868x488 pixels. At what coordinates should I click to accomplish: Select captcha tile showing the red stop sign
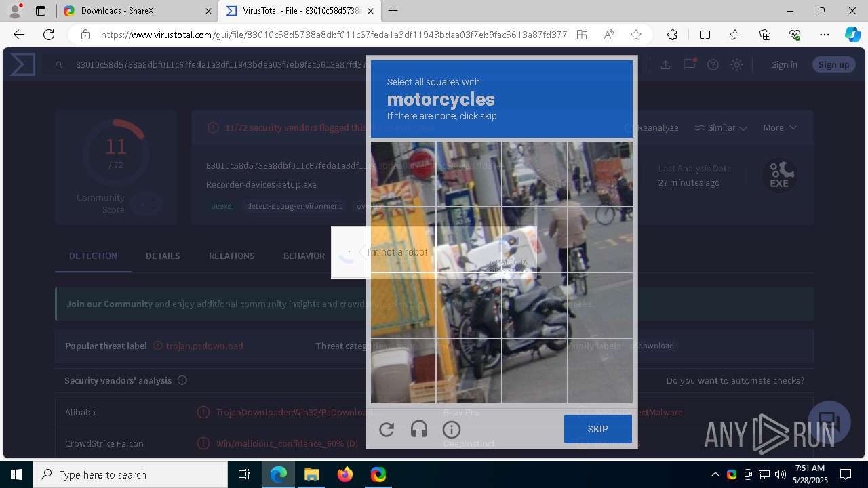point(403,174)
